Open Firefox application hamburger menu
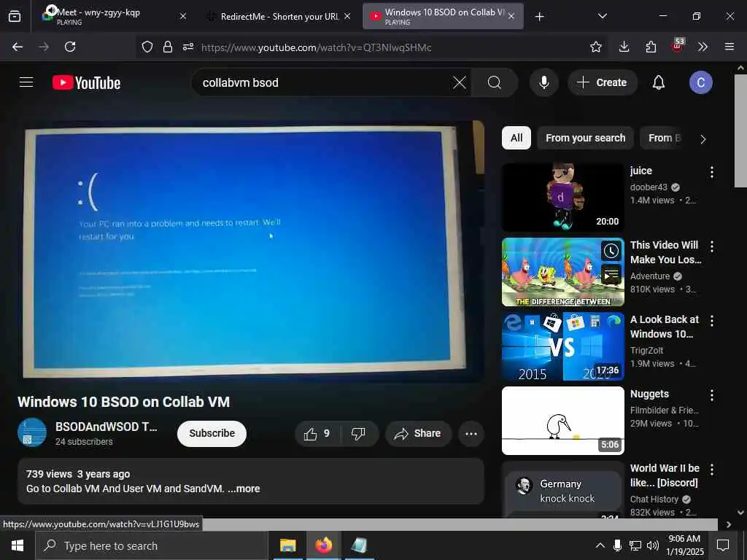Viewport: 747px width, 560px height. [729, 47]
